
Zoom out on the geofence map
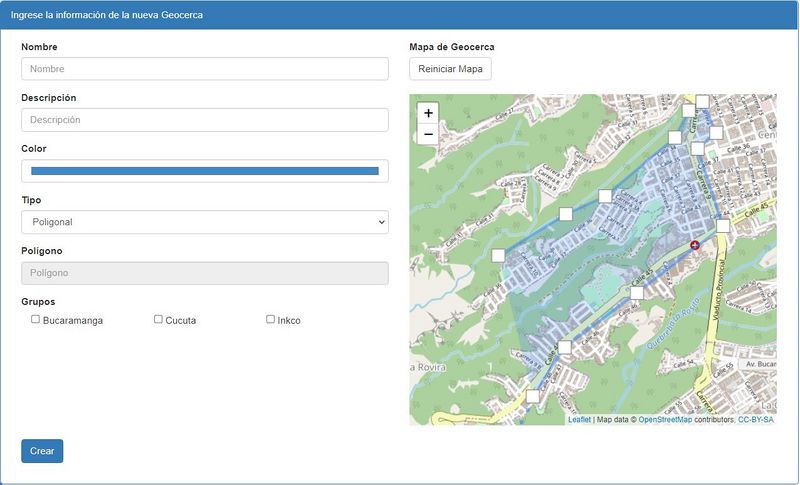pos(428,134)
